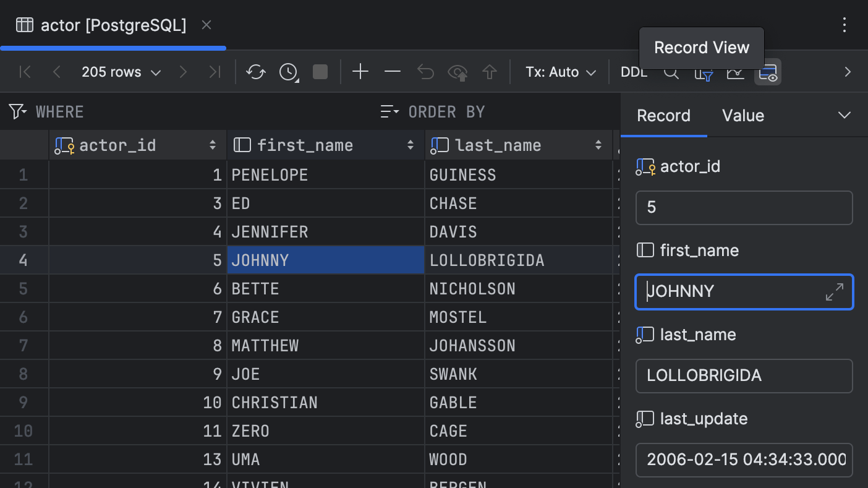Open quick search in the grid
The height and width of the screenshot is (488, 868).
671,72
